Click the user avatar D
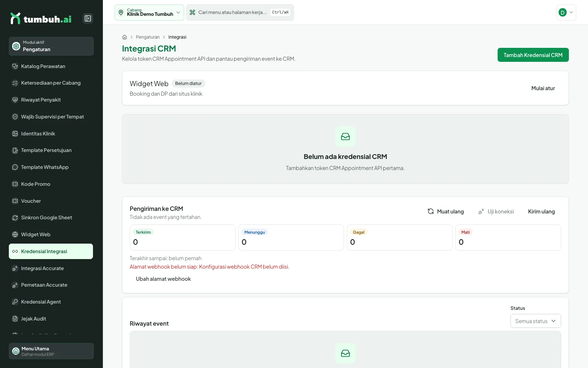 point(562,13)
